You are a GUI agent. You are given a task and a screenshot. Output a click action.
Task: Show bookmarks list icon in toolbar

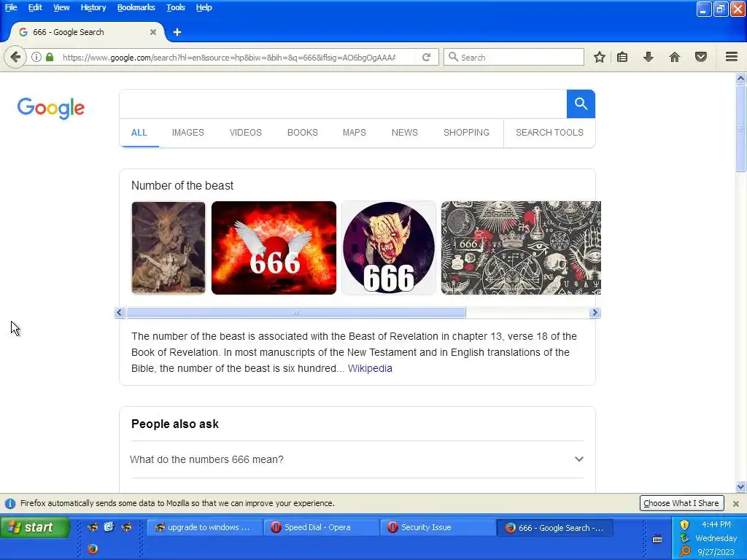622,57
